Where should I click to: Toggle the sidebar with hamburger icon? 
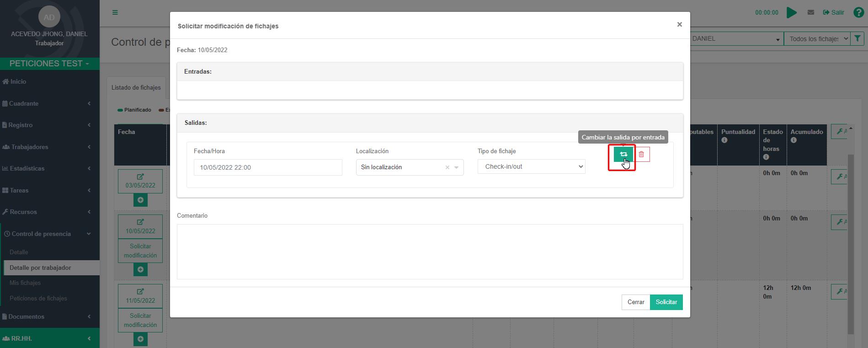coord(115,12)
